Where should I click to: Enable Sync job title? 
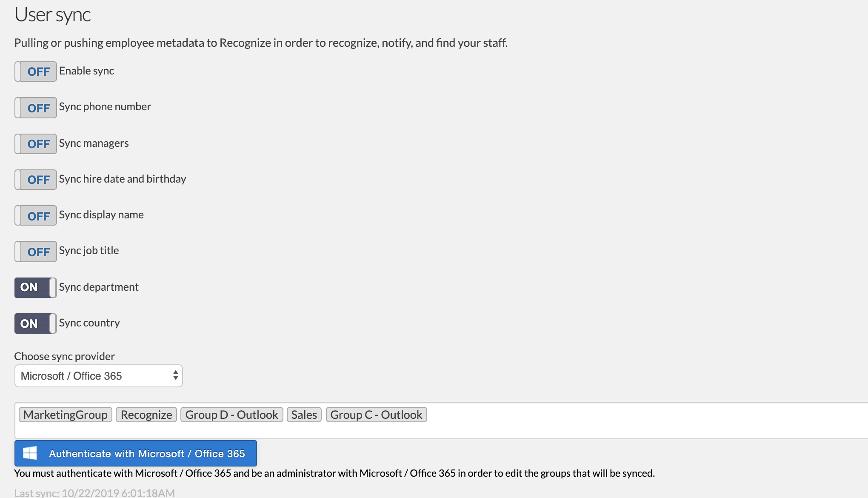[x=36, y=252]
